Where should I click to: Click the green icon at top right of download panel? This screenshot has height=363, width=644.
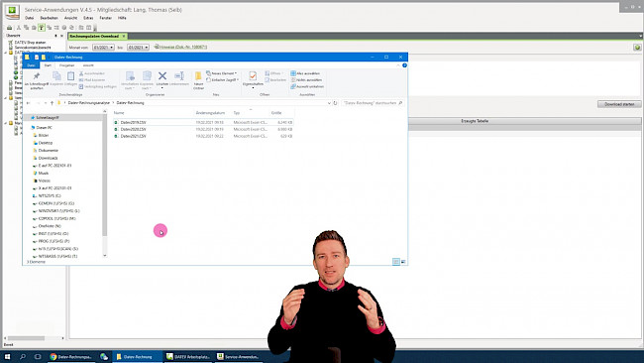click(637, 48)
